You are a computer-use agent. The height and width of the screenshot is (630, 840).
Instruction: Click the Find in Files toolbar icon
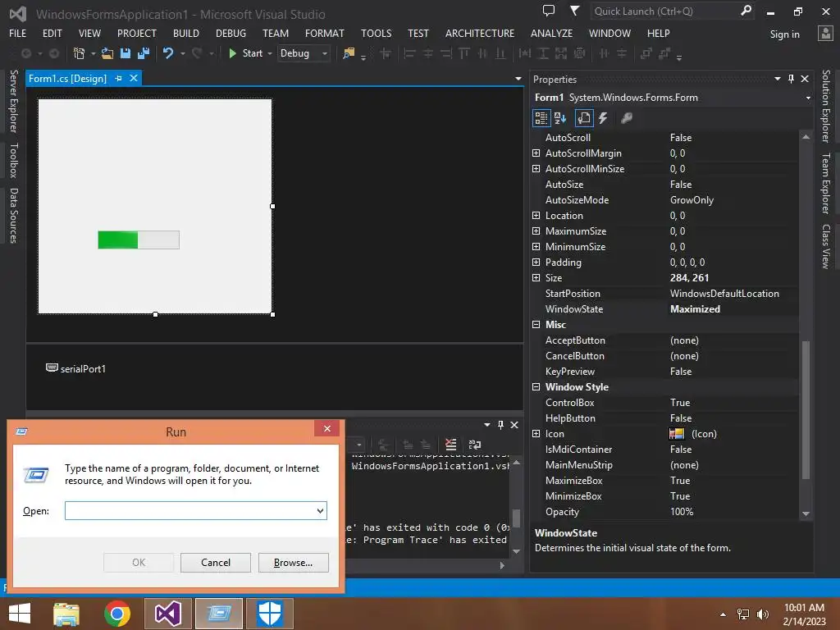349,53
